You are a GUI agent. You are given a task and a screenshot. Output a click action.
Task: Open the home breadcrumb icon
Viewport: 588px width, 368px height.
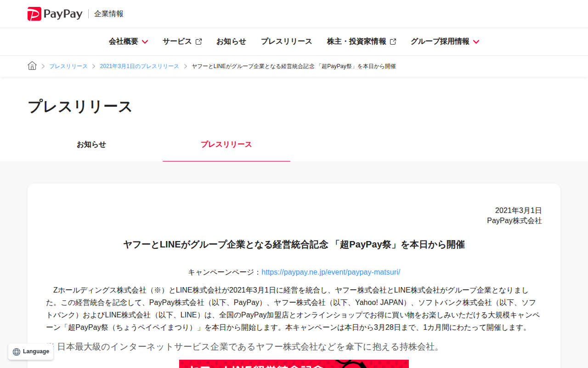[x=32, y=66]
